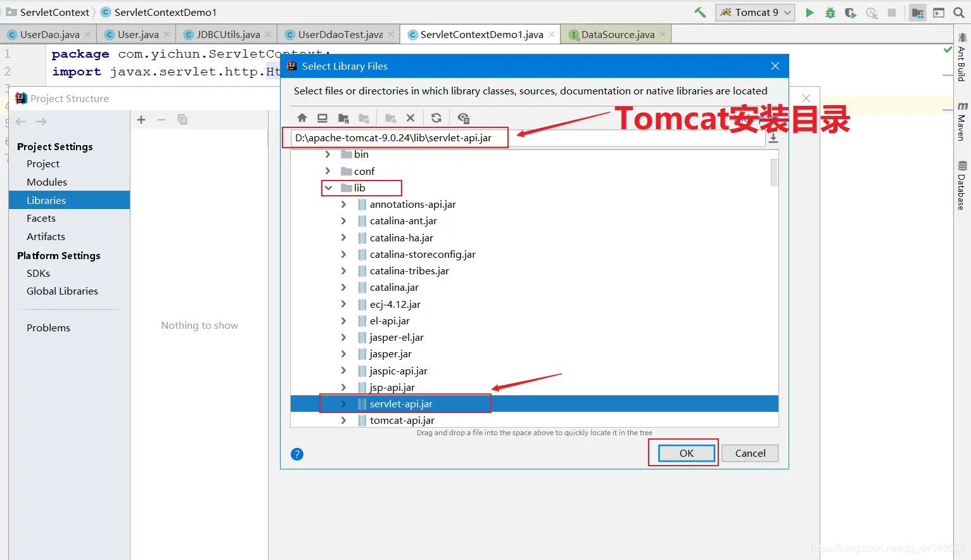
Task: Expand servlet-api.jar node
Action: tap(343, 404)
